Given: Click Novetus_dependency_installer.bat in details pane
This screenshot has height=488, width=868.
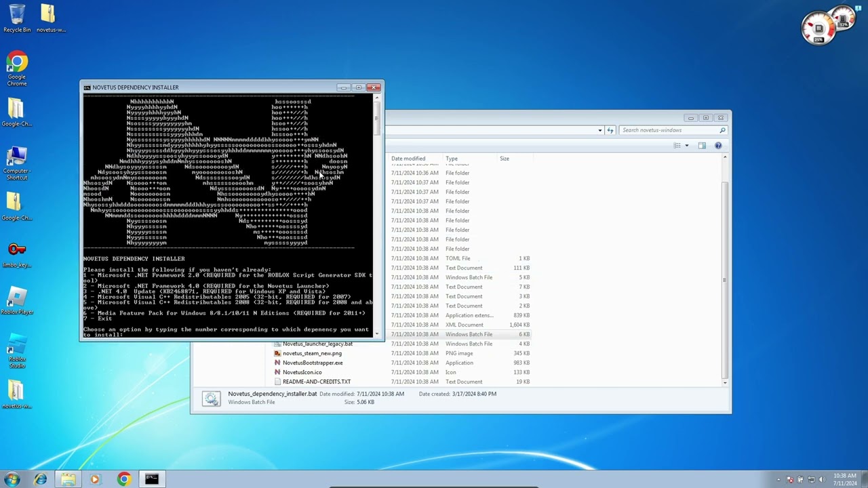Looking at the screenshot, I should [x=273, y=394].
